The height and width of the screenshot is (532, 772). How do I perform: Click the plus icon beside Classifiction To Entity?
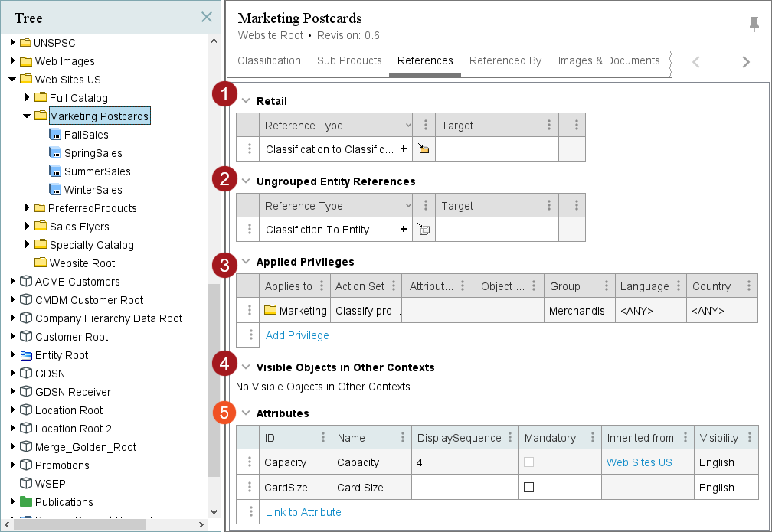[x=404, y=230]
